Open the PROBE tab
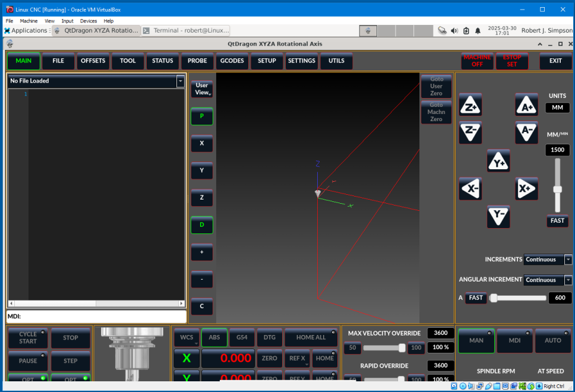This screenshot has height=392, width=575. point(197,61)
